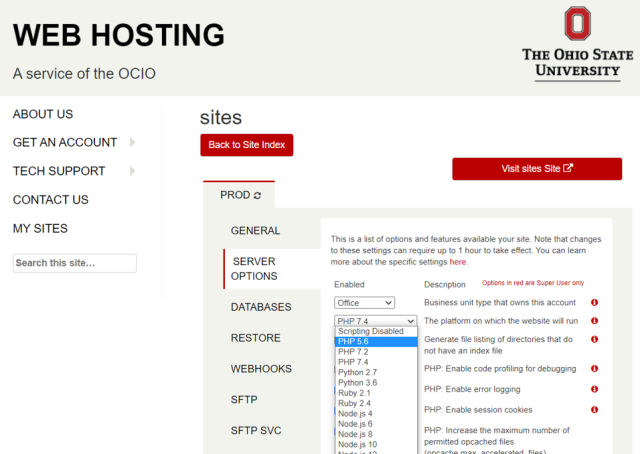640x454 pixels.
Task: Select Ruby 2.4 from platform list
Action: click(x=376, y=403)
